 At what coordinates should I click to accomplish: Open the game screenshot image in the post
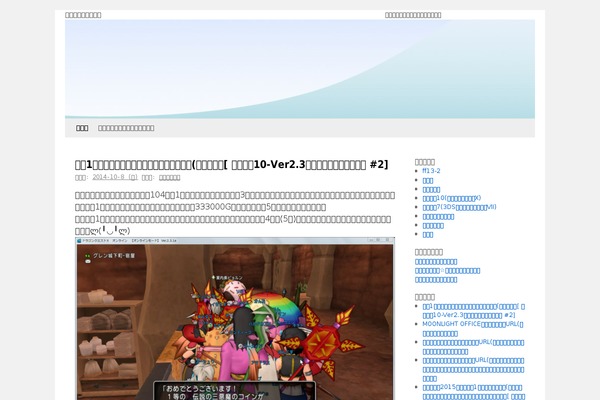point(235,318)
